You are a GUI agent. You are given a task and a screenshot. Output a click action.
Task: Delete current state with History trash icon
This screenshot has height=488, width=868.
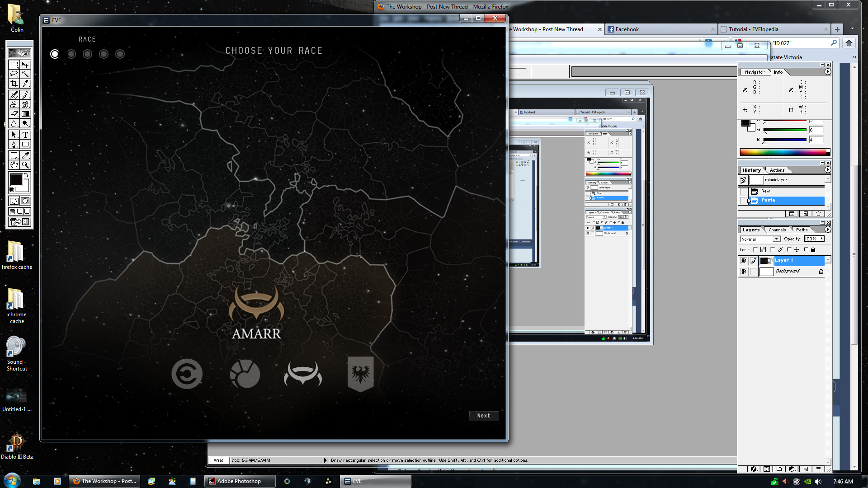(x=818, y=214)
